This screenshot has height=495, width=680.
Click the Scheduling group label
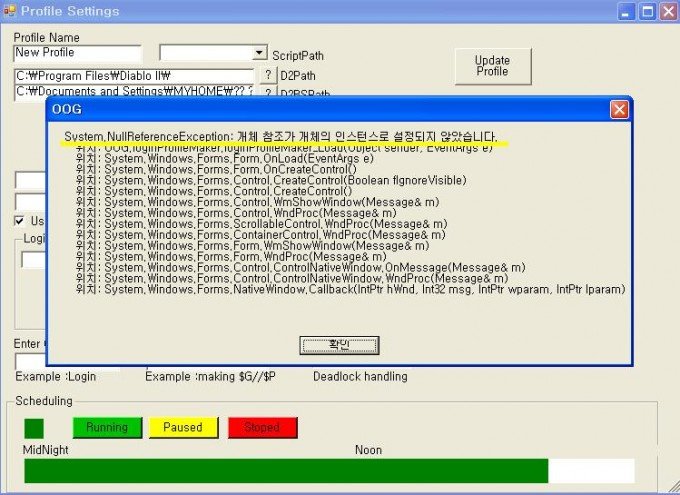[44, 401]
